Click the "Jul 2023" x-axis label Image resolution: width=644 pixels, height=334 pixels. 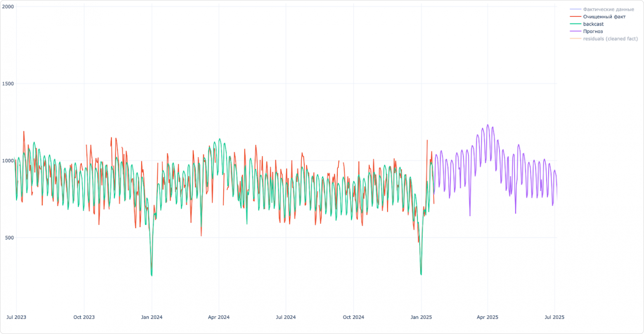[17, 317]
